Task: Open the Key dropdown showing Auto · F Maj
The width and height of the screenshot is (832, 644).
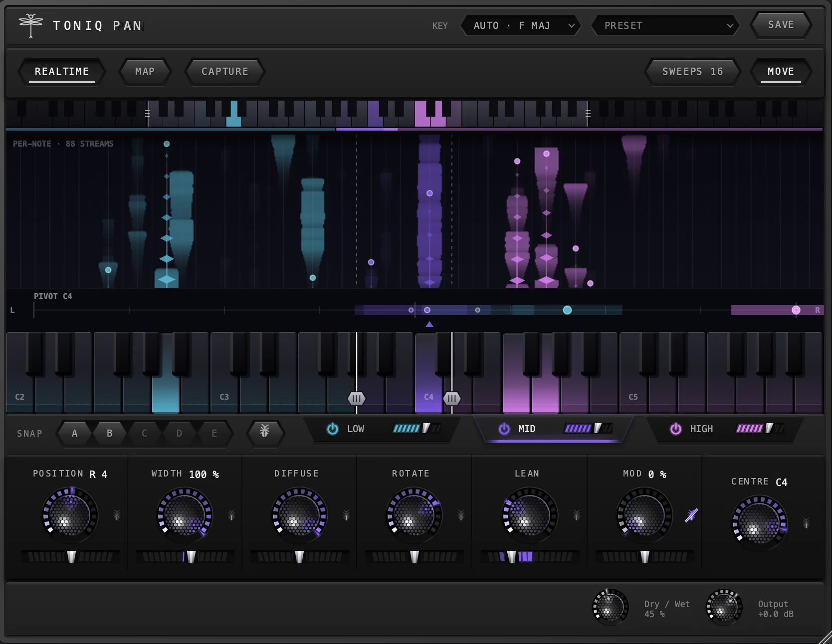Action: pos(521,25)
